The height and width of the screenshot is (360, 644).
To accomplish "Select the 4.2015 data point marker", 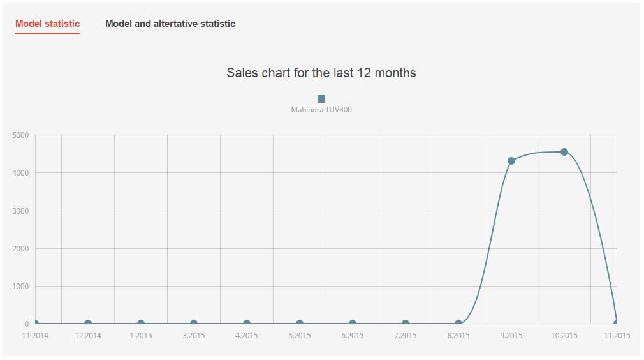I will point(247,324).
